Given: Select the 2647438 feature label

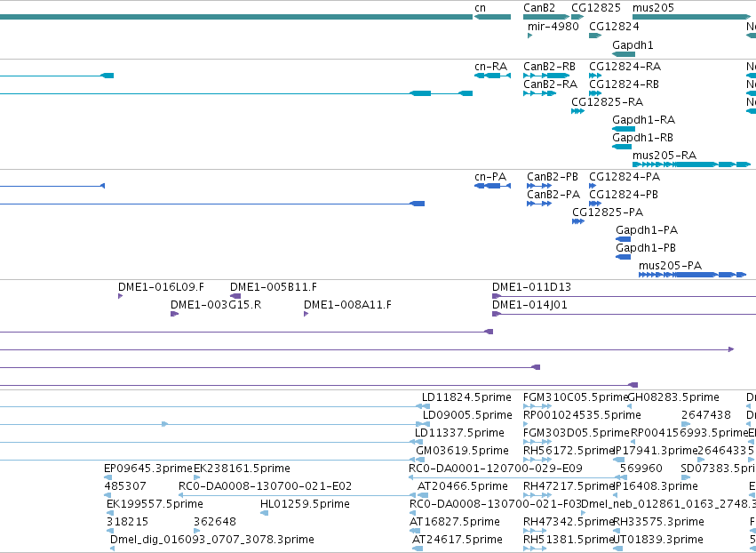Looking at the screenshot, I should click(706, 415).
